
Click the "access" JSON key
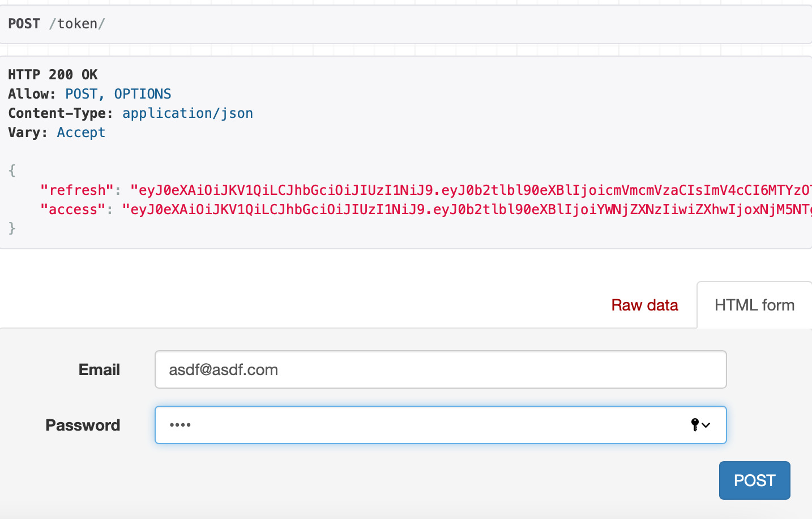[x=73, y=210]
